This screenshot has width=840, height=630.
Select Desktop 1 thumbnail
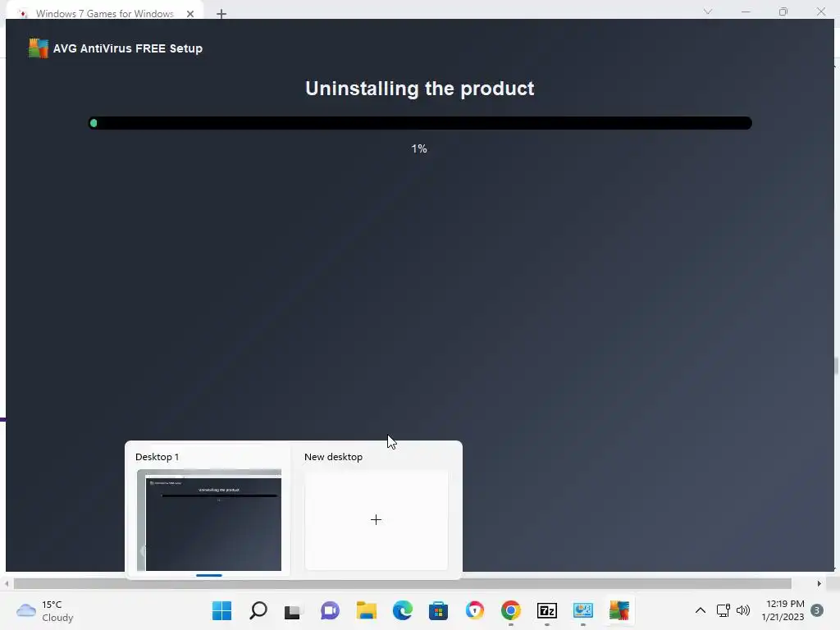point(209,519)
